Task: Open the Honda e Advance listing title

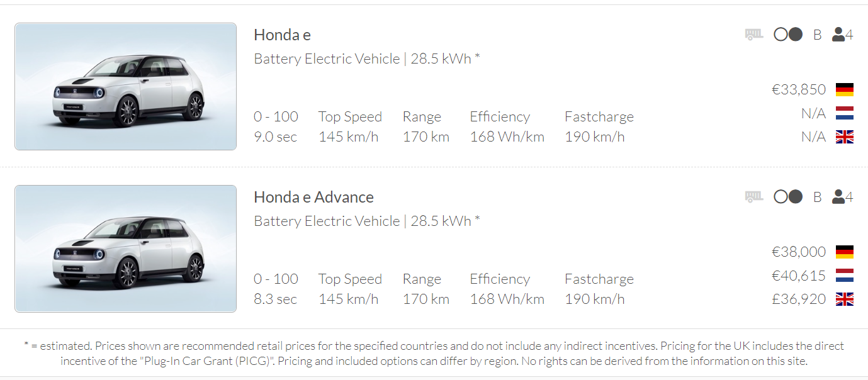Action: [313, 197]
